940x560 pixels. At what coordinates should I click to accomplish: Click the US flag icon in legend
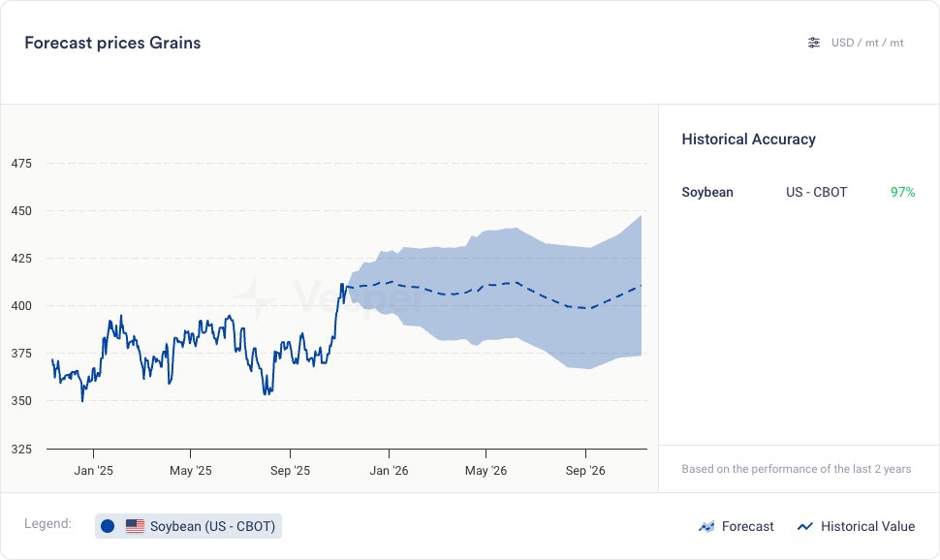[135, 526]
